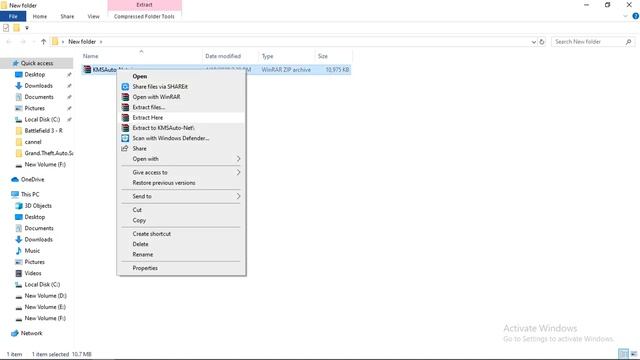Switch to details view icon in status bar
This screenshot has height=360, width=640.
point(623,354)
